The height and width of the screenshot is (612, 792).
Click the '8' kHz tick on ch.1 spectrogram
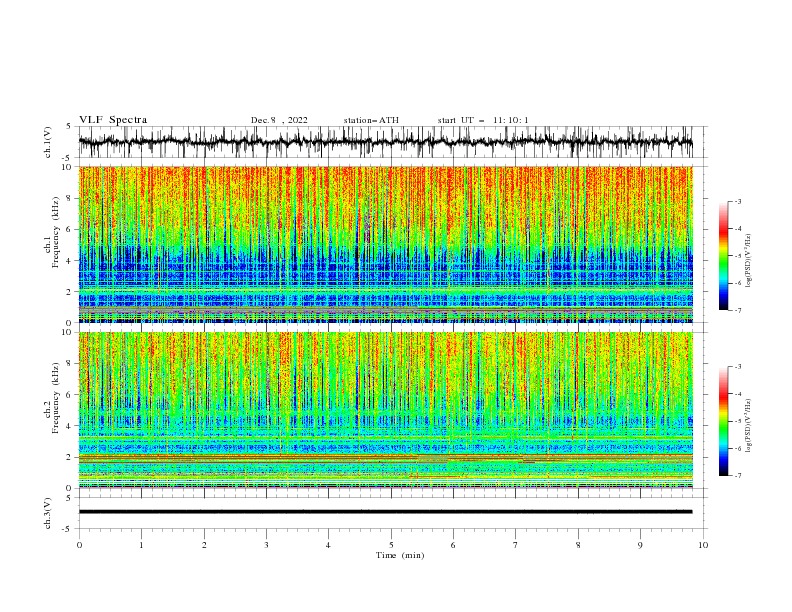70,198
